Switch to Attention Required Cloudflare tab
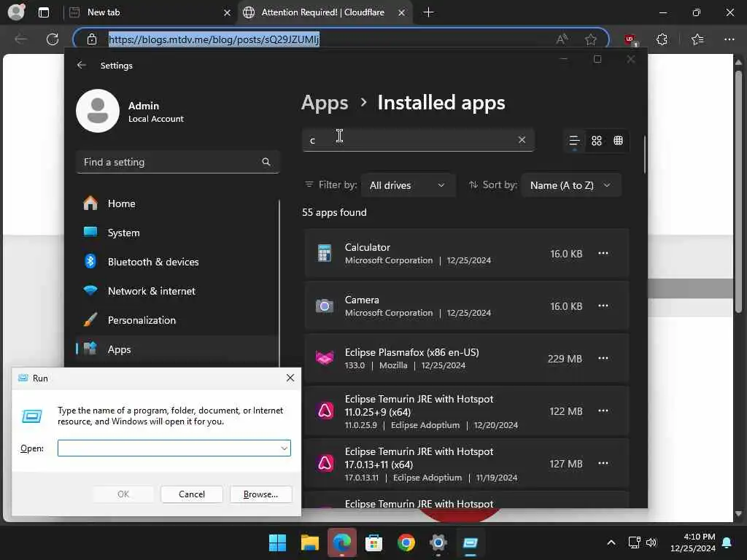This screenshot has width=747, height=560. coord(325,12)
